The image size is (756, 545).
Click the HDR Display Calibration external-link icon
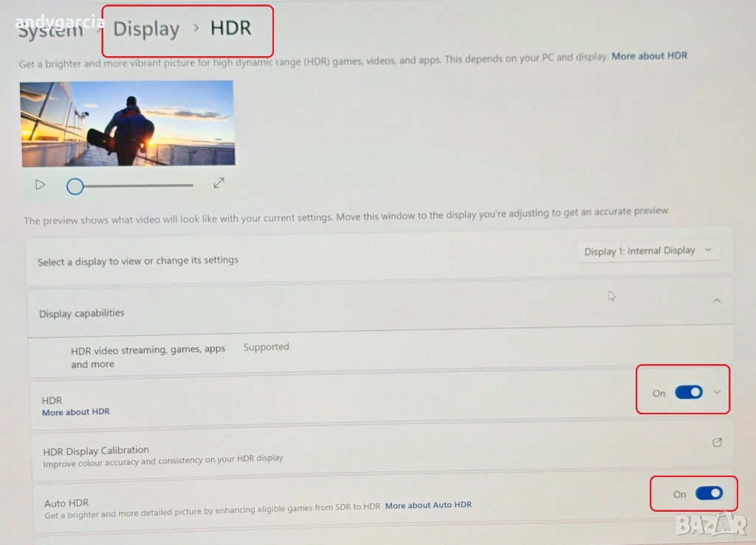pos(717,442)
